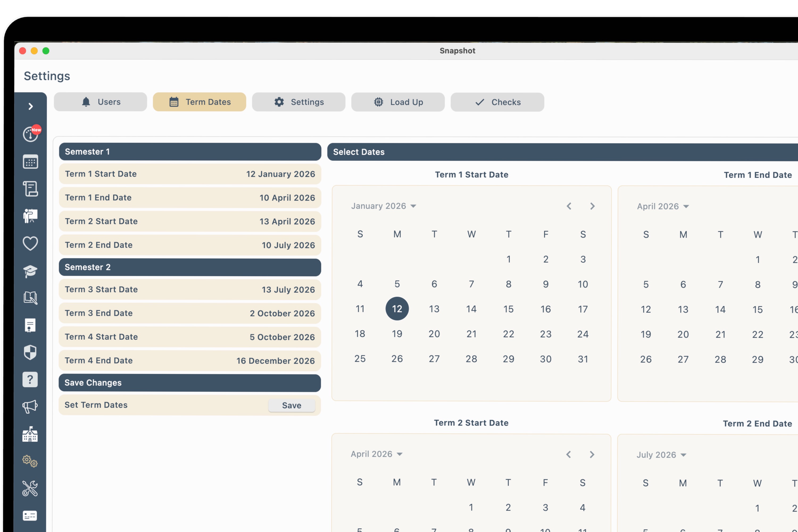
Task: Select the Term 4 Start Date row
Action: [190, 337]
